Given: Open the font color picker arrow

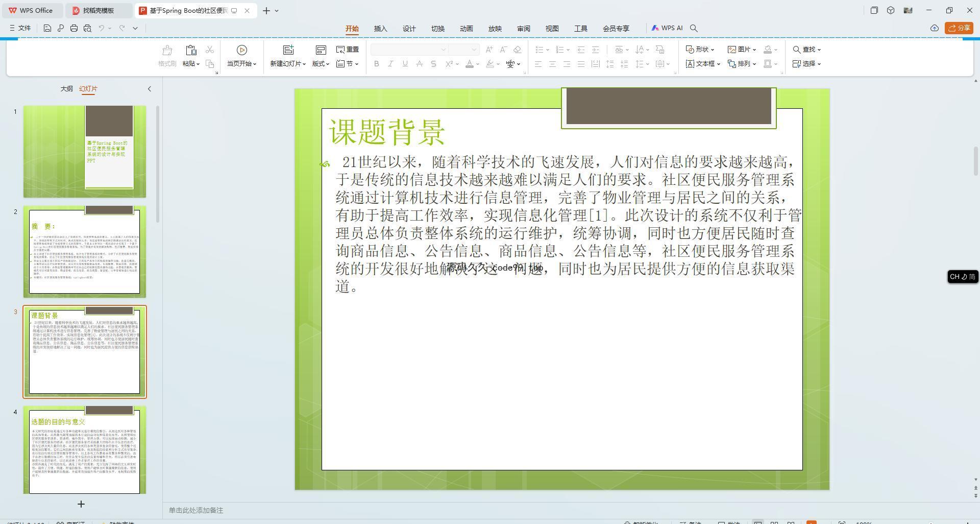Looking at the screenshot, I should [x=478, y=64].
